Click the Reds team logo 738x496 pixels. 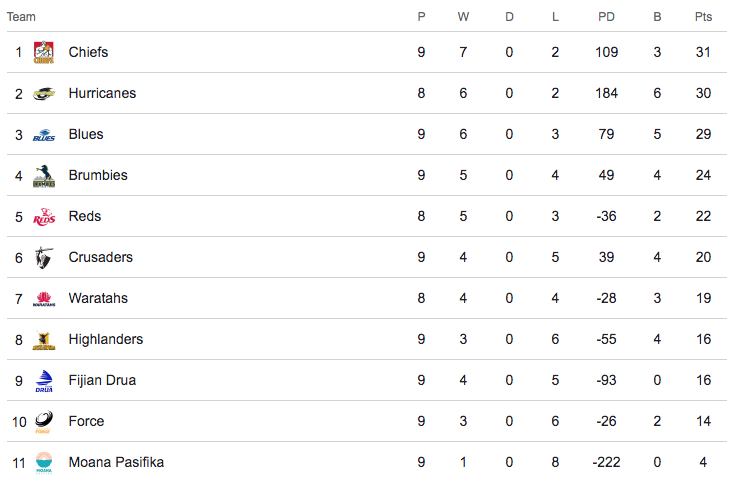(x=43, y=217)
